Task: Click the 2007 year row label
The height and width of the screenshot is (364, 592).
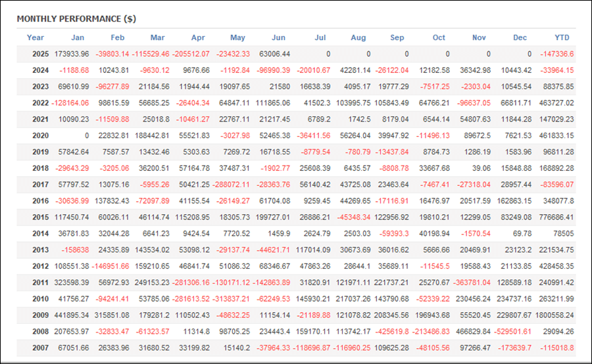Action: point(40,348)
